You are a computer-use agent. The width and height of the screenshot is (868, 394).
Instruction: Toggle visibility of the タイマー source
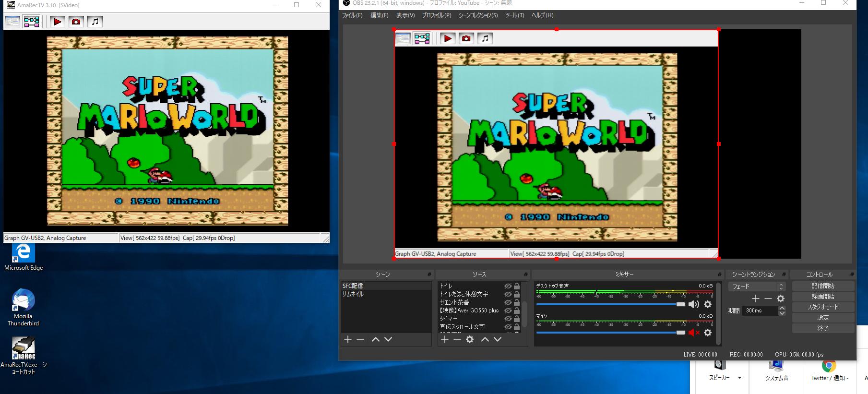click(x=508, y=319)
